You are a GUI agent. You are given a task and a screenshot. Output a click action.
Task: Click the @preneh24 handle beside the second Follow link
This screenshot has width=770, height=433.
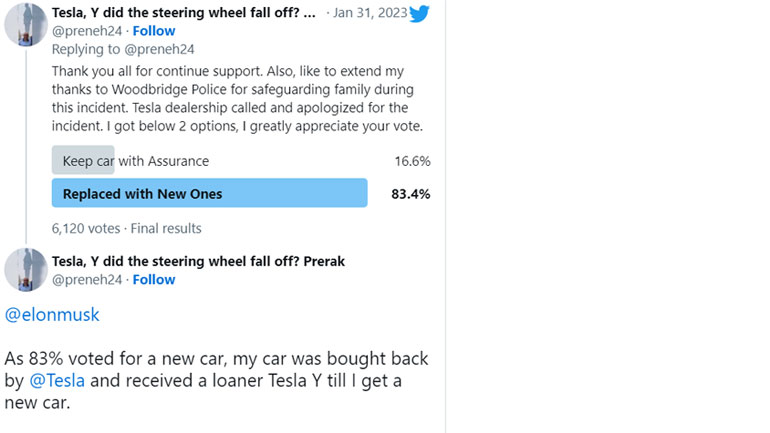pos(87,279)
